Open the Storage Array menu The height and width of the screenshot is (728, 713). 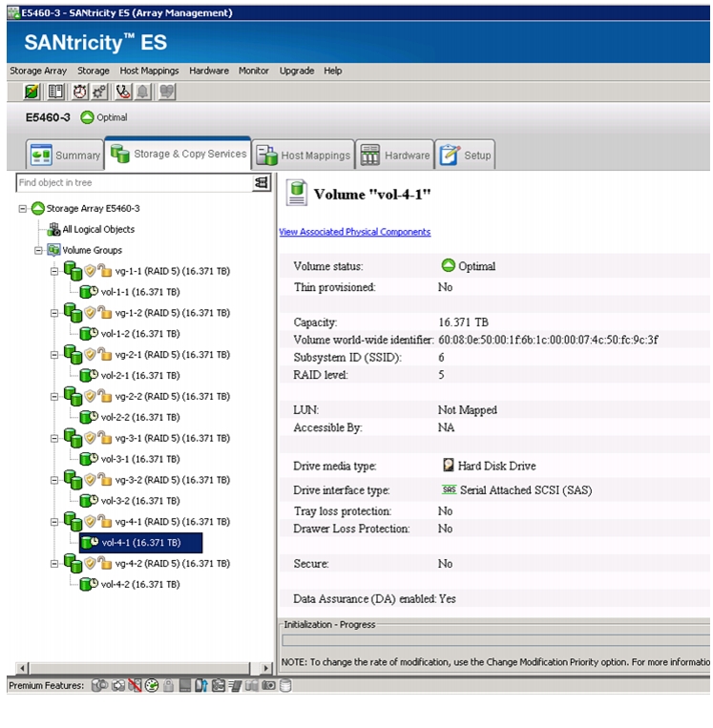click(x=38, y=71)
